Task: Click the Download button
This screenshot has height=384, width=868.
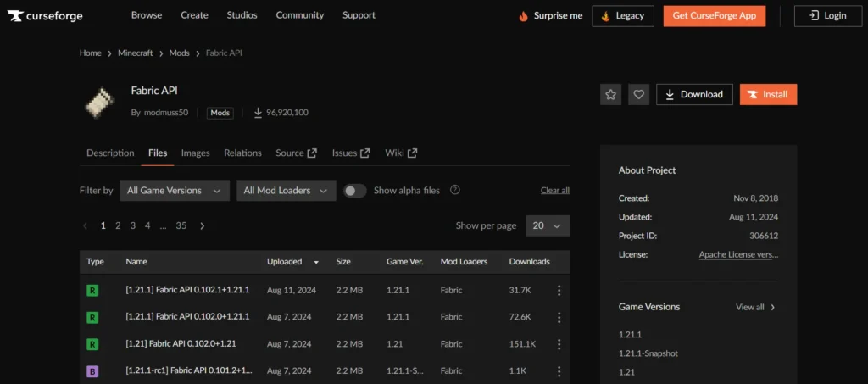Action: click(x=695, y=95)
